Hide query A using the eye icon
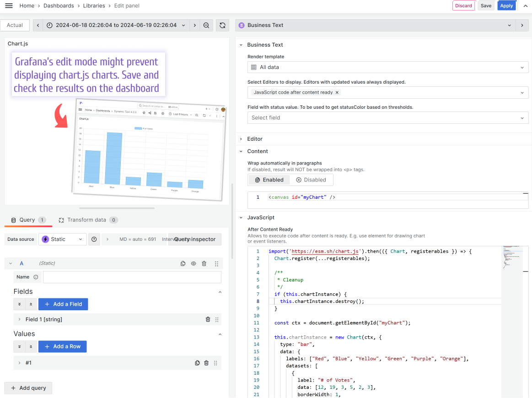Screen dimensions: 532x398 [193, 264]
